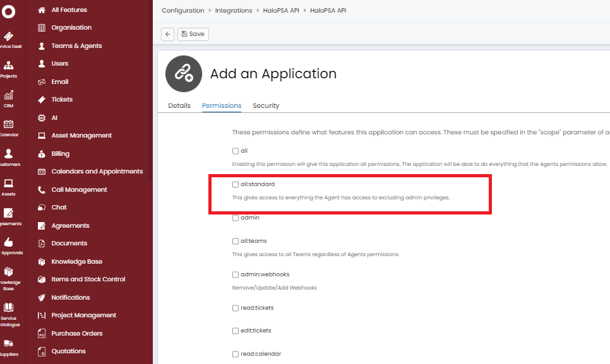Image resolution: width=610 pixels, height=364 pixels.
Task: Open the Service Desk icon in left rail
Action: 9,37
